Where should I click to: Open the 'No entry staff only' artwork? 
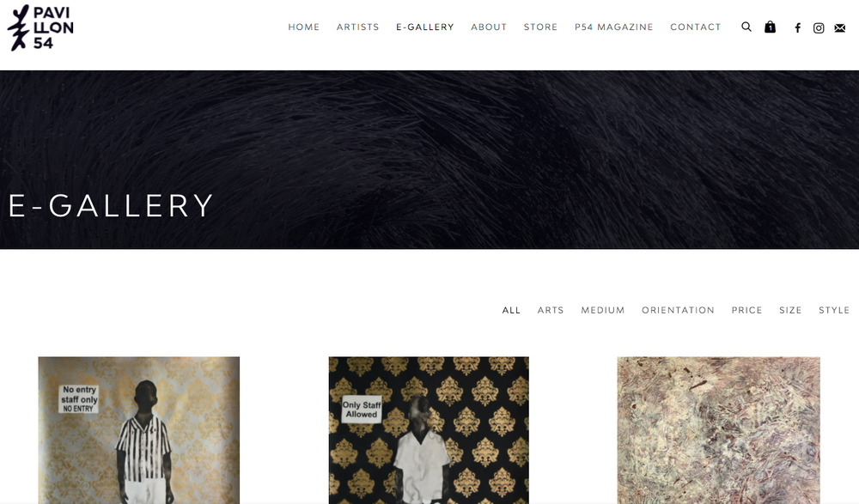[x=138, y=430]
